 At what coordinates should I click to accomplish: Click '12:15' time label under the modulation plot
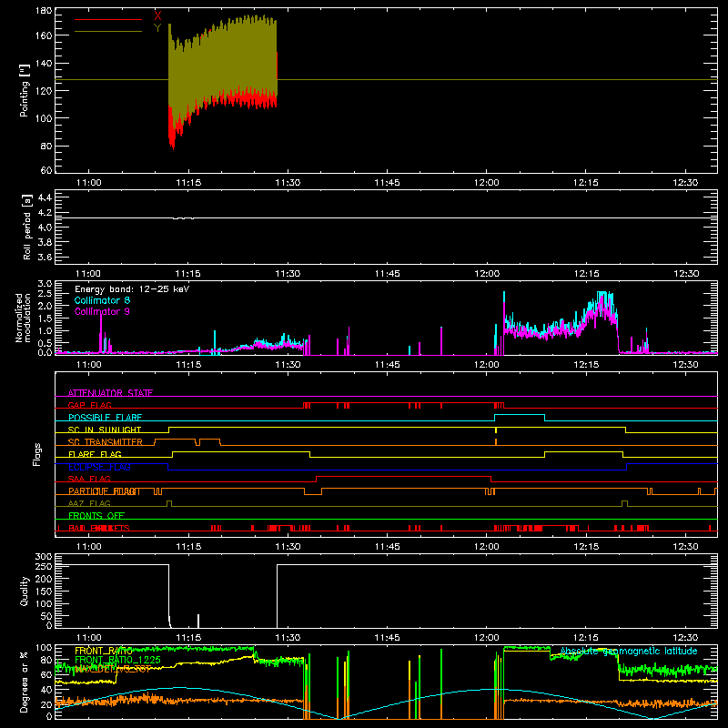586,365
